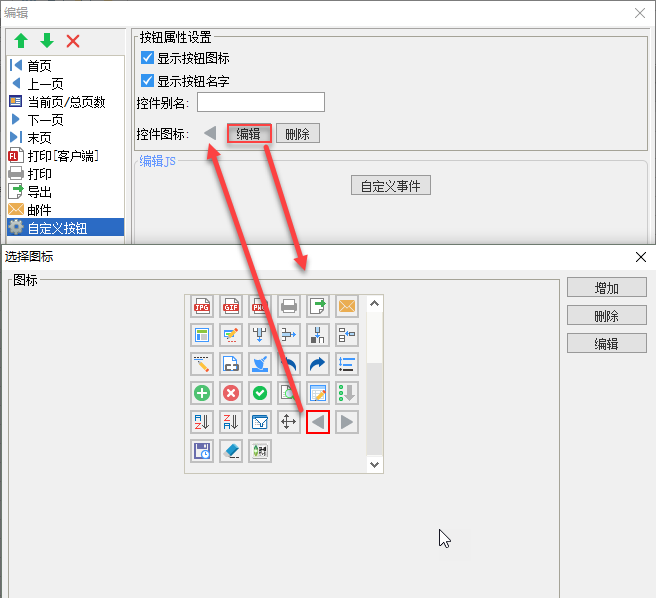The image size is (656, 598).
Task: Focus the 控件别名 text field
Action: click(x=261, y=102)
